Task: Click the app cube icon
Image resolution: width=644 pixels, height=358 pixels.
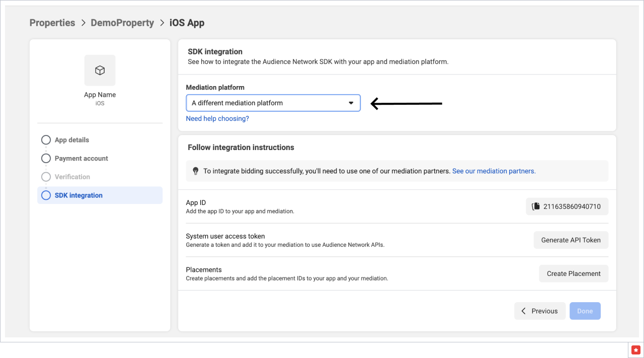Action: pos(100,70)
